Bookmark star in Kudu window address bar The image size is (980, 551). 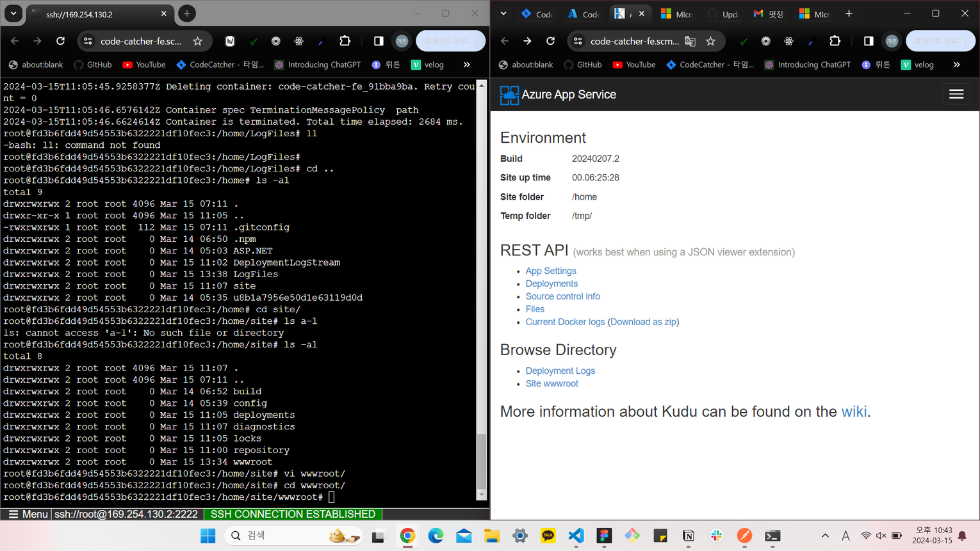pyautogui.click(x=710, y=41)
